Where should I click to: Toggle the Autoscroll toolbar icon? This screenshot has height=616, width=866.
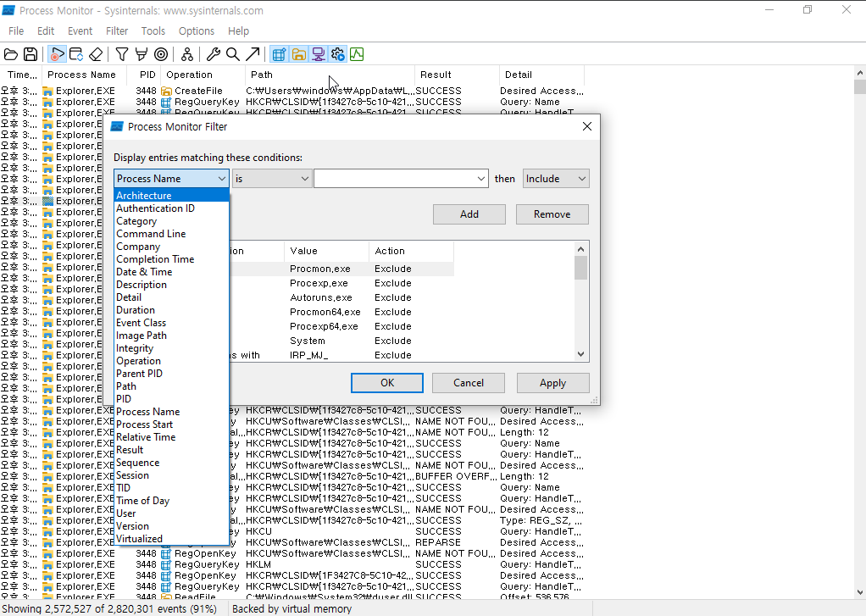76,54
